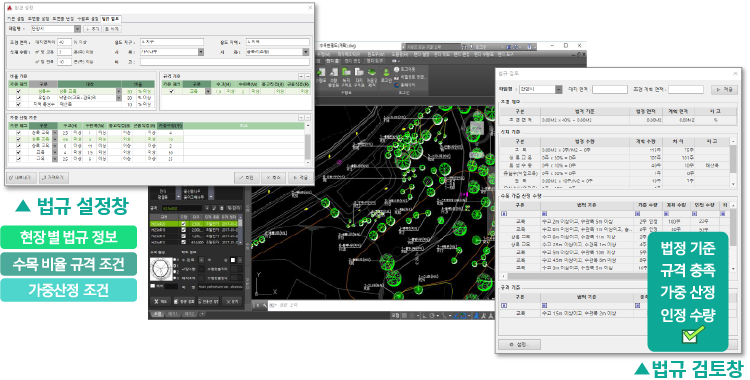The image size is (750, 380).
Task: Toggle the checkbox in the spec criteria table row
Action: 172,91
